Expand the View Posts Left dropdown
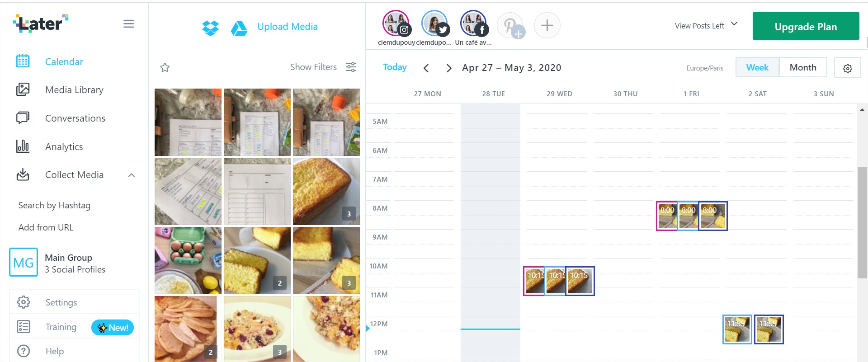This screenshot has height=362, width=868. 706,26
